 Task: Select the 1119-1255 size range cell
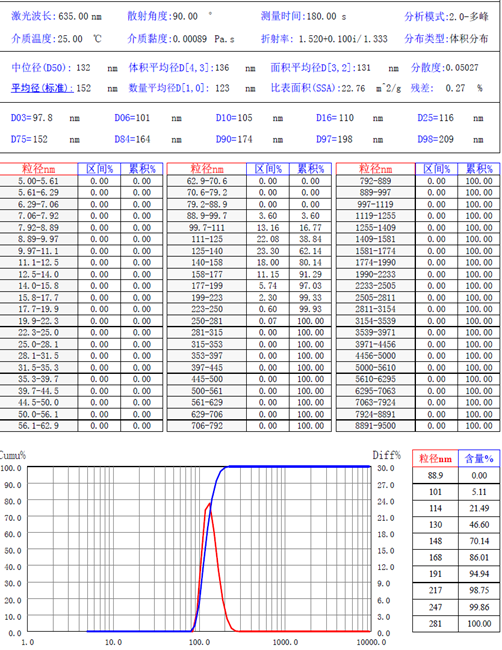click(x=375, y=216)
